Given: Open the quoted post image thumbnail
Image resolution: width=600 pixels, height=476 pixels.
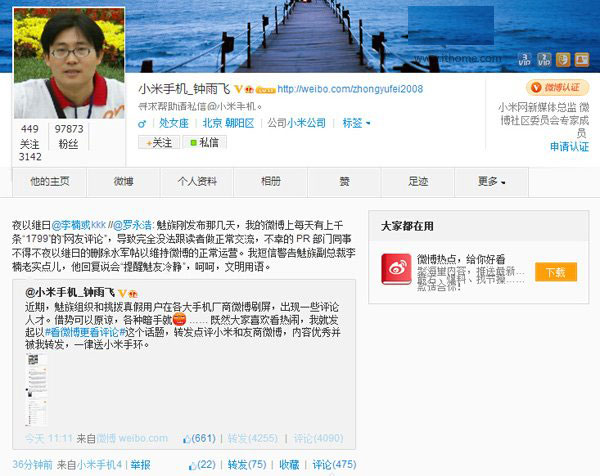Looking at the screenshot, I should click(36, 390).
